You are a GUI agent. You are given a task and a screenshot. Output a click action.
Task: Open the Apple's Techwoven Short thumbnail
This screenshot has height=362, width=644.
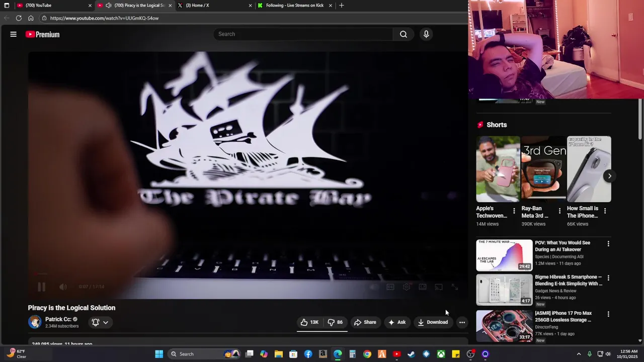coord(498,169)
